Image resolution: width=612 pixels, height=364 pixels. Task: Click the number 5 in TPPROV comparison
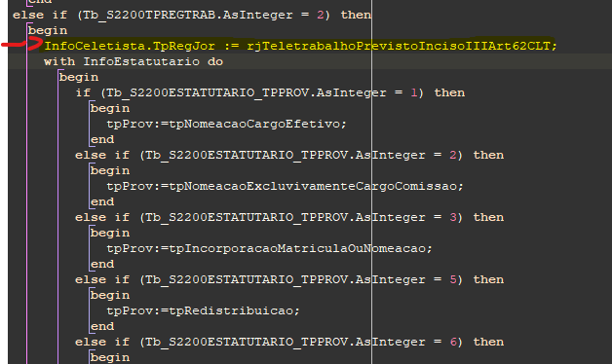coord(453,280)
